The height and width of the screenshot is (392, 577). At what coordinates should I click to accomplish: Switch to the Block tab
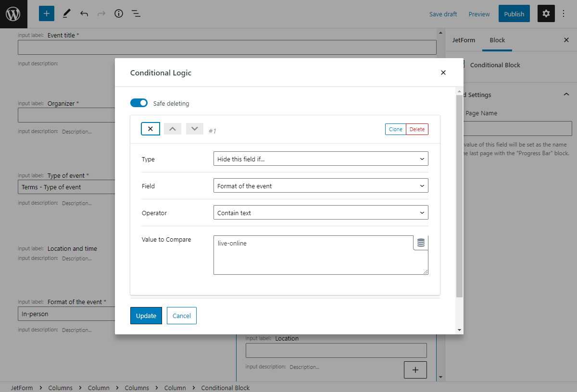pyautogui.click(x=497, y=40)
